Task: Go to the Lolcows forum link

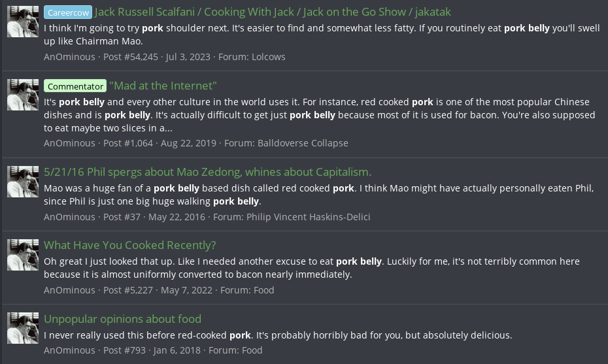Action: click(x=269, y=57)
